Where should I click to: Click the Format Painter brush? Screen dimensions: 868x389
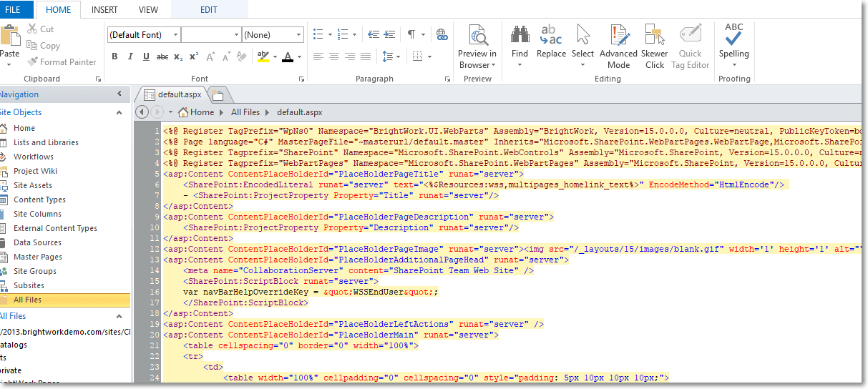click(x=32, y=62)
